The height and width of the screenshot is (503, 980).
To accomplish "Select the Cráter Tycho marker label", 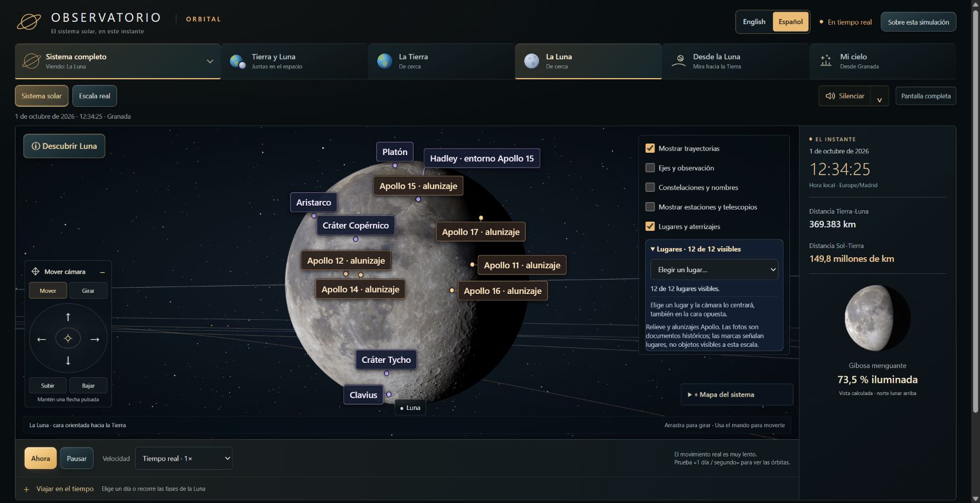I will tap(386, 360).
